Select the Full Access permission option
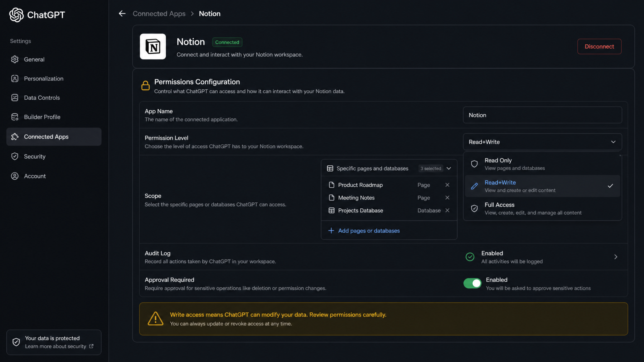Viewport: 644px width, 362px height. 542,208
